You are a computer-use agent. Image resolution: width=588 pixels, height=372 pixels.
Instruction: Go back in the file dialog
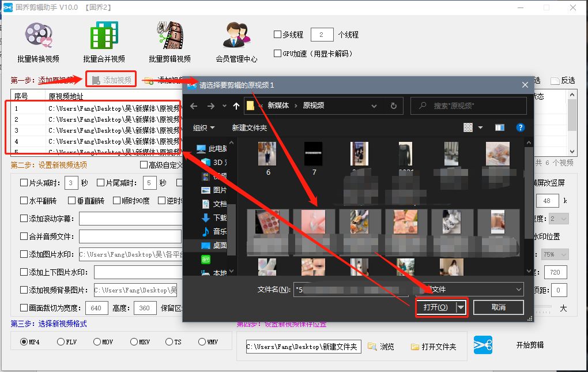194,106
